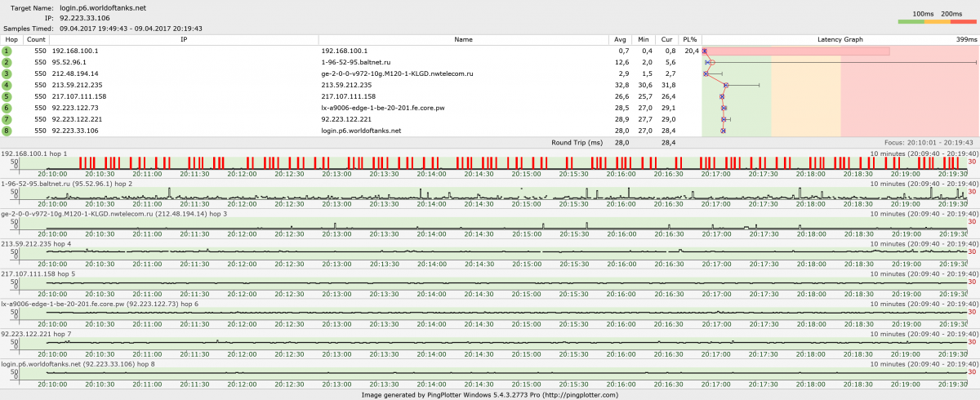Sort by the Avg column header

point(621,39)
